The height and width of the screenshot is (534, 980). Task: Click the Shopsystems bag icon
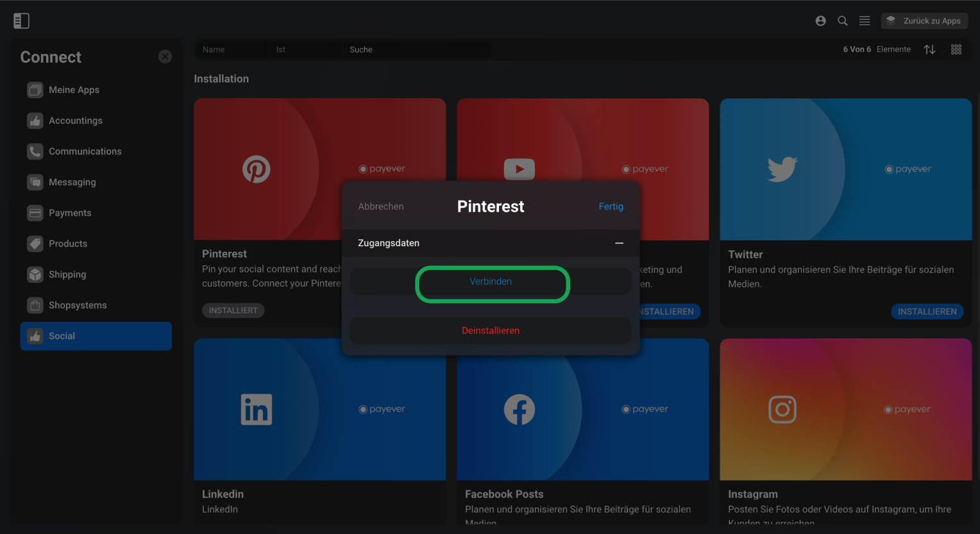pyautogui.click(x=35, y=305)
